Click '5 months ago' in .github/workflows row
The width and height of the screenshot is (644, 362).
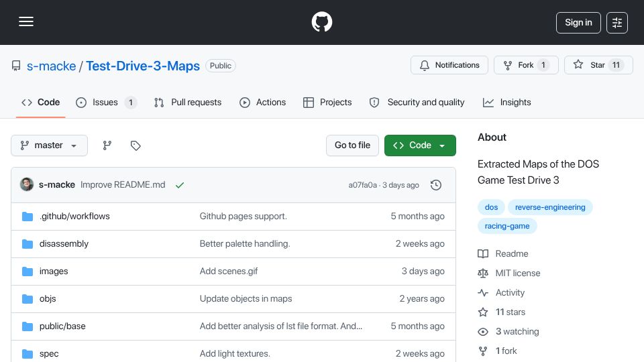[417, 217]
